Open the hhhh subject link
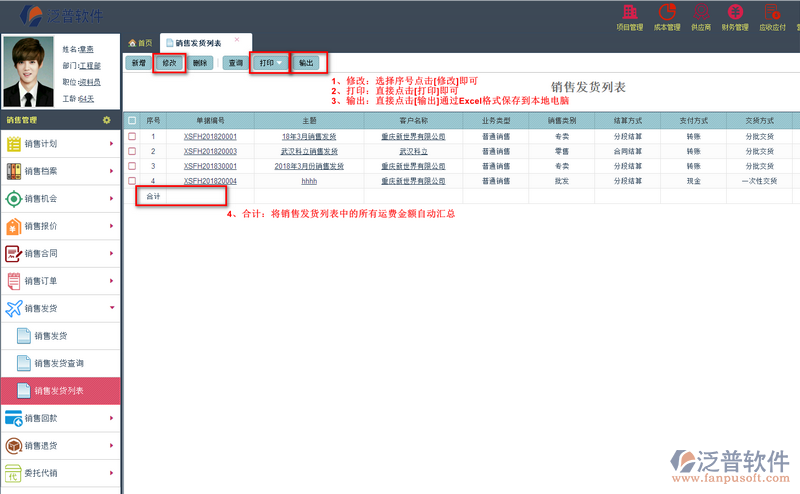800x494 pixels. tap(309, 181)
